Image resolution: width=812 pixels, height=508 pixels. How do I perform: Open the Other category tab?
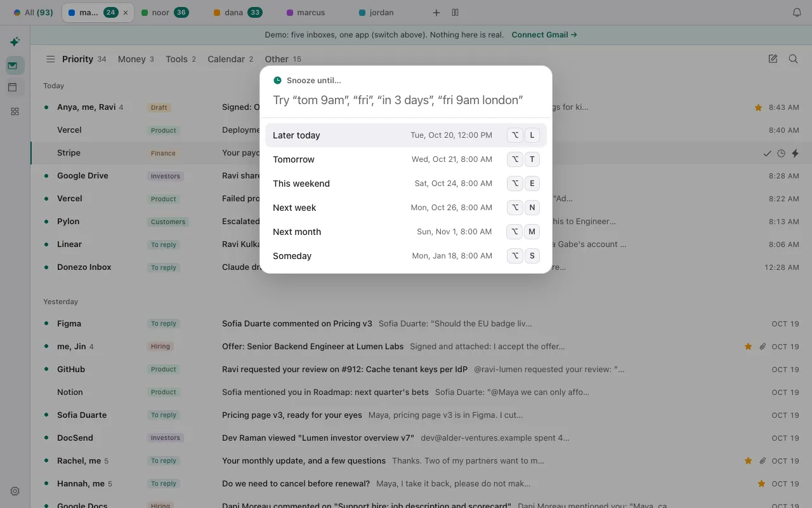tap(283, 59)
